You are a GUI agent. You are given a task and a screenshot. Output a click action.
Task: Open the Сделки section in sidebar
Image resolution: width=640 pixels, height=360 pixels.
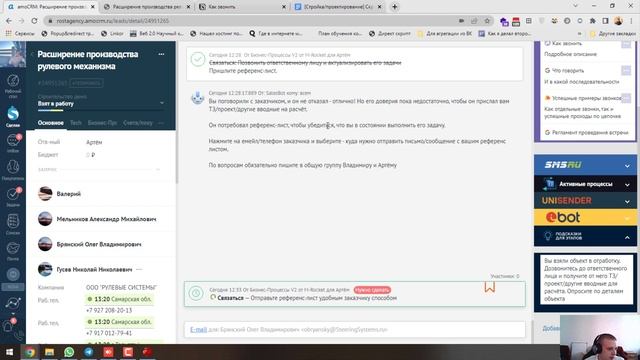13,116
